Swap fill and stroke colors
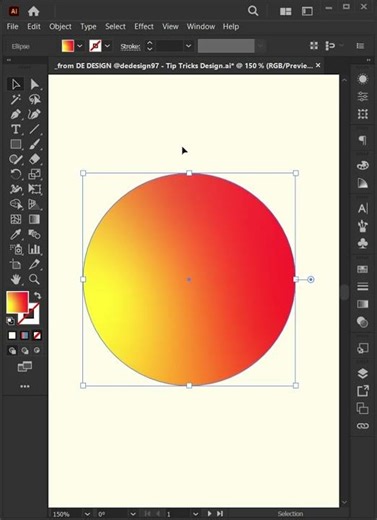The image size is (377, 520). pos(37,295)
